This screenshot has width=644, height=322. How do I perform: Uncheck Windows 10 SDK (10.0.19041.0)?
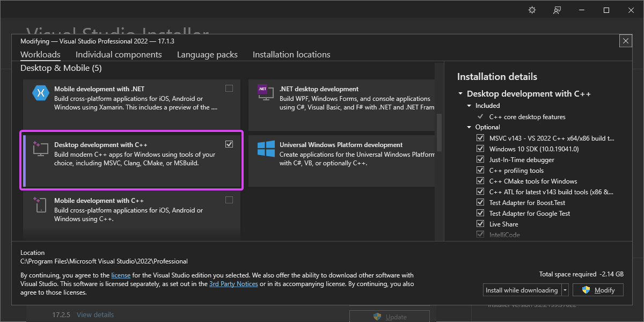point(480,149)
